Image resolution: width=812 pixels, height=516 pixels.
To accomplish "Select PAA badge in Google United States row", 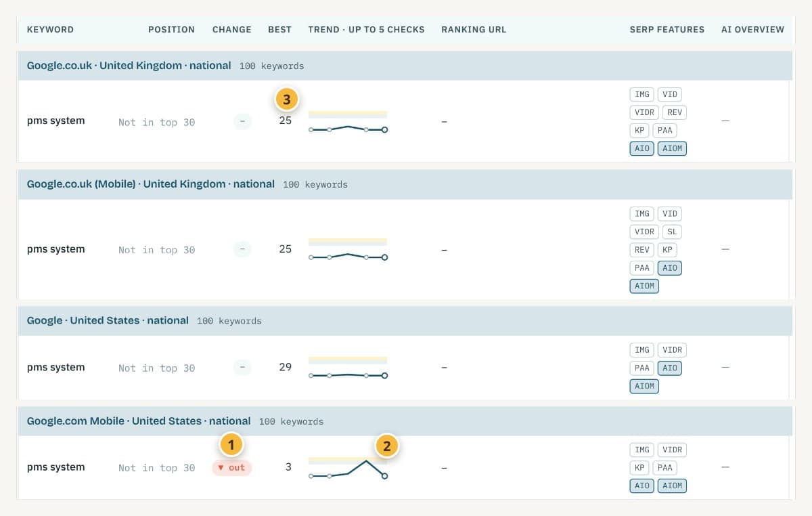I will pos(641,368).
